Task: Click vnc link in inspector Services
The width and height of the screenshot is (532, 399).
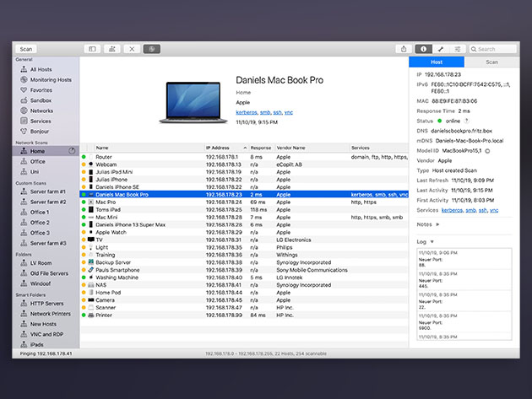Action: coord(494,210)
